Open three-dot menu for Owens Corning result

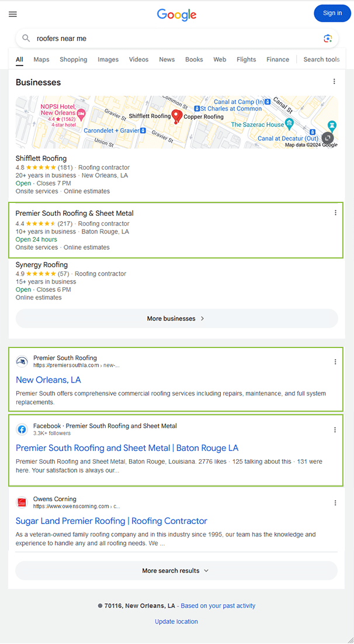click(335, 502)
